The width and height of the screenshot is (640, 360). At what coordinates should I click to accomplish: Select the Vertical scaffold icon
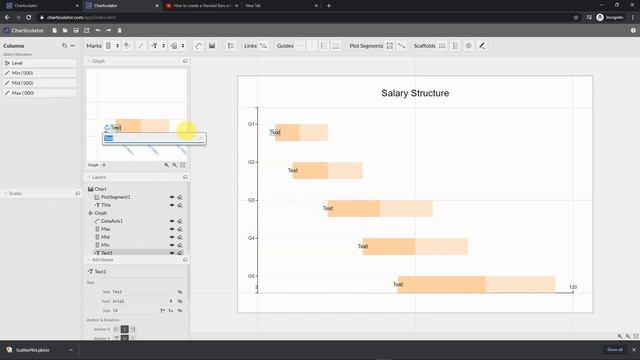coord(456,46)
